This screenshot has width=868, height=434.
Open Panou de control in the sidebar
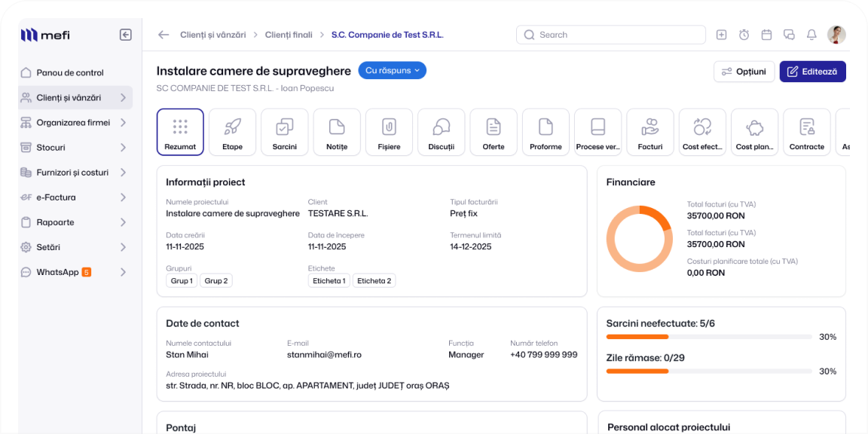pos(75,72)
